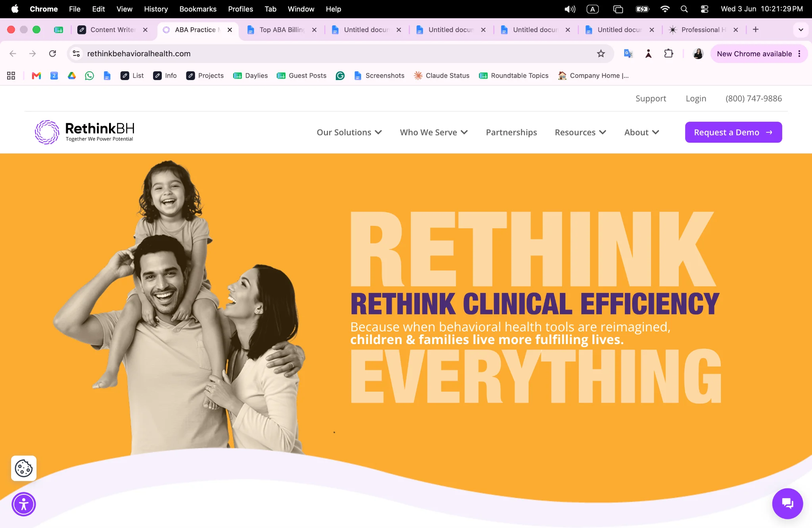Expand Who We Serve dropdown
This screenshot has height=528, width=812.
434,132
